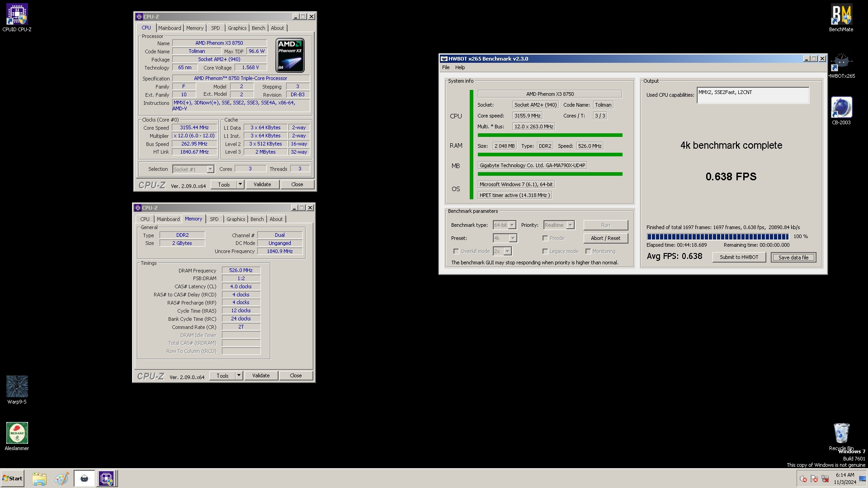Click the 100% benchmark progress bar
Viewport: 868px width, 488px height.
718,236
